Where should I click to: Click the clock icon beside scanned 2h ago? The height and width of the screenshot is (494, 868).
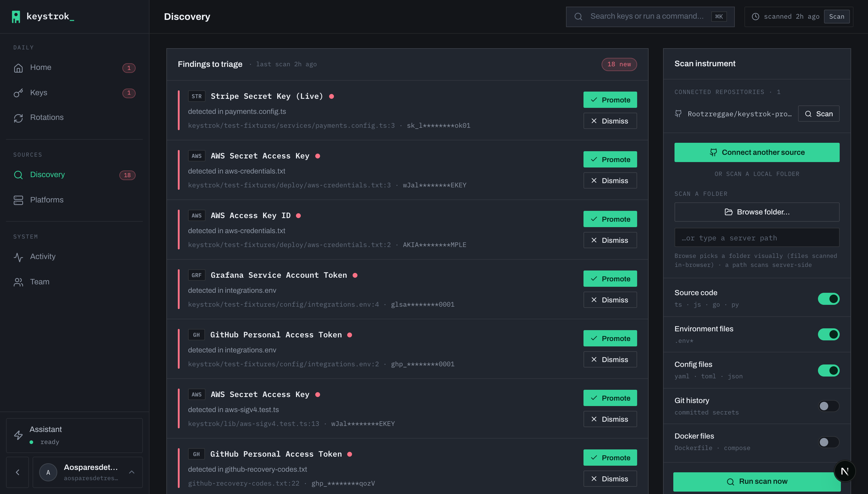pos(755,16)
